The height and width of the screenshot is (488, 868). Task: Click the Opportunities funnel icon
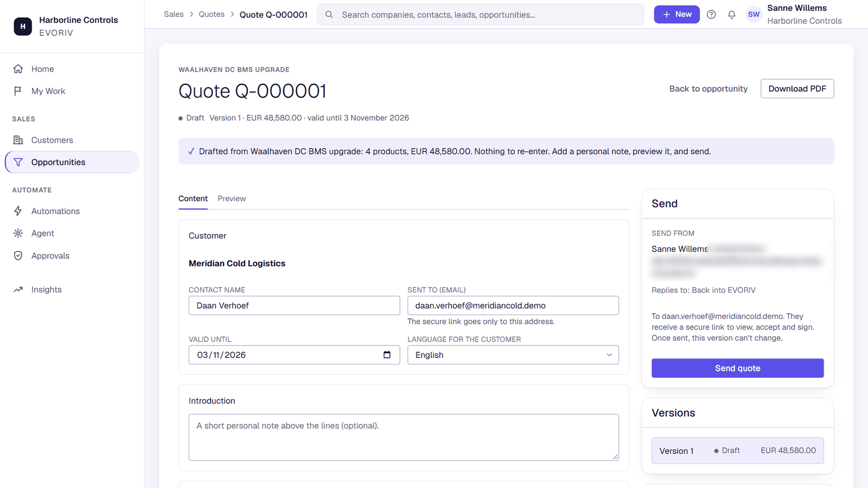coord(18,162)
